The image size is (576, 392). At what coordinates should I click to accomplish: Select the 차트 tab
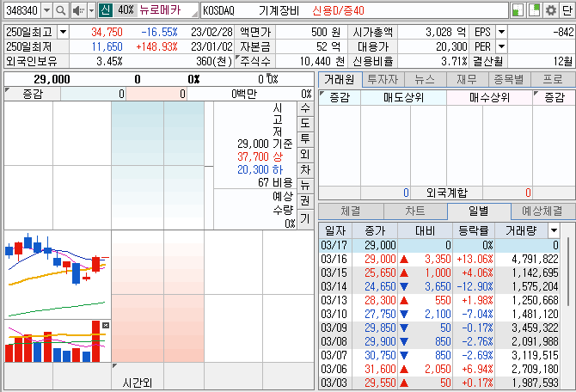tap(415, 211)
